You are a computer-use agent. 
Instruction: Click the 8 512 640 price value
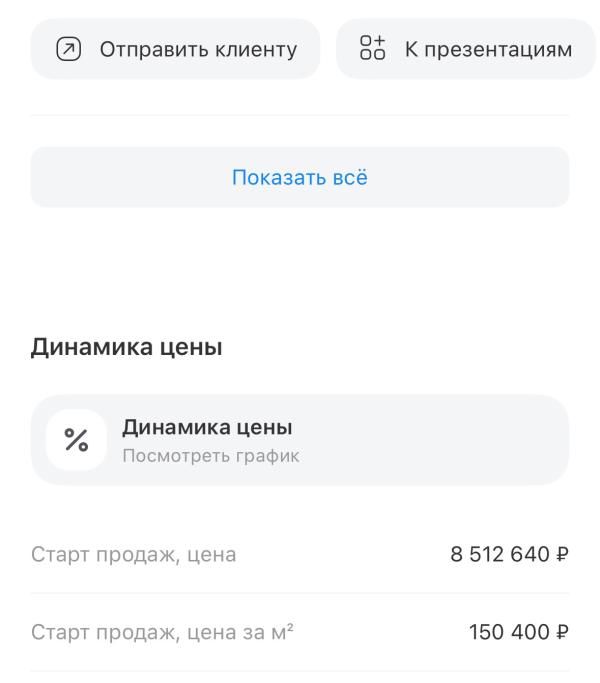[x=500, y=555]
